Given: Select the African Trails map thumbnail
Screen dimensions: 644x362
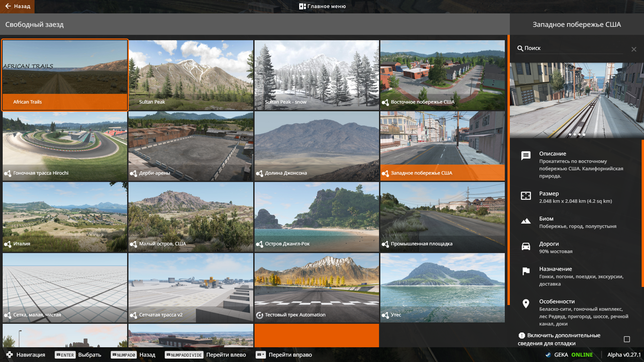Looking at the screenshot, I should click(65, 75).
